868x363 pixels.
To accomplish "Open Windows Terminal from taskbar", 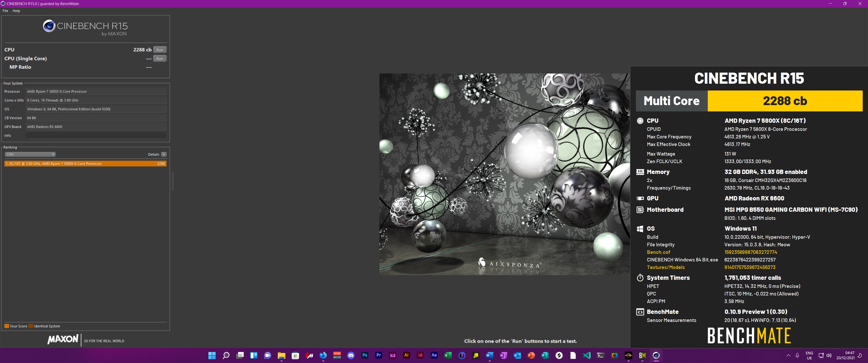I will click(x=601, y=355).
